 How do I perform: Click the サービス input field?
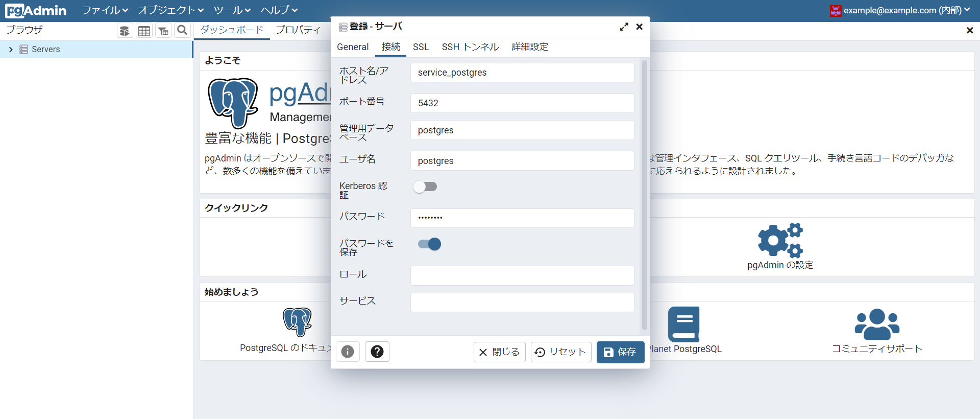[522, 302]
